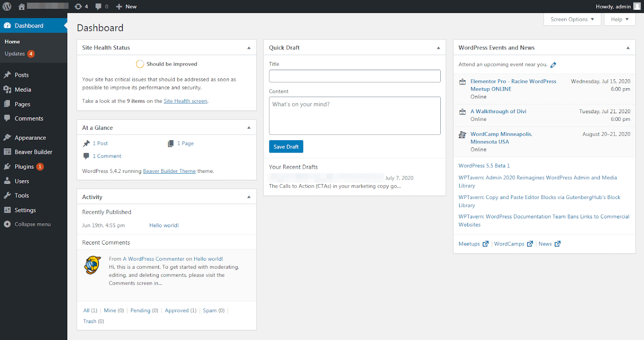The height and width of the screenshot is (340, 644).
Task: Collapse the WordPress Events and News panel
Action: point(628,48)
